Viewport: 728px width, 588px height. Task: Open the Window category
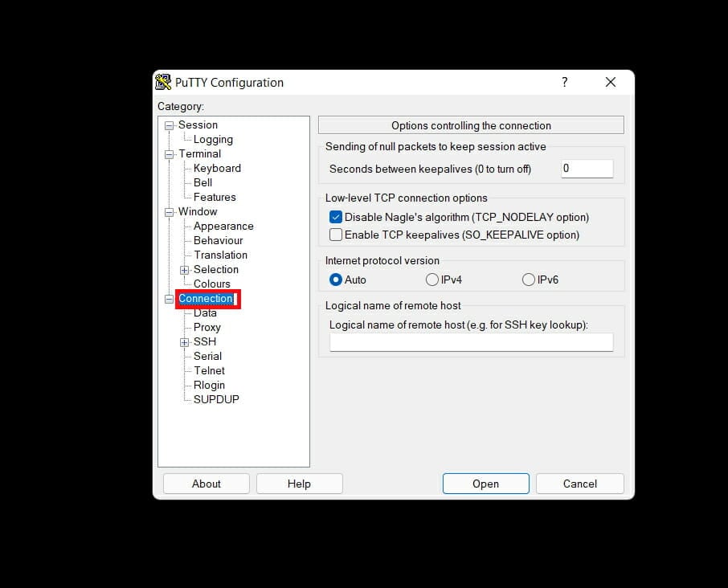(x=198, y=211)
